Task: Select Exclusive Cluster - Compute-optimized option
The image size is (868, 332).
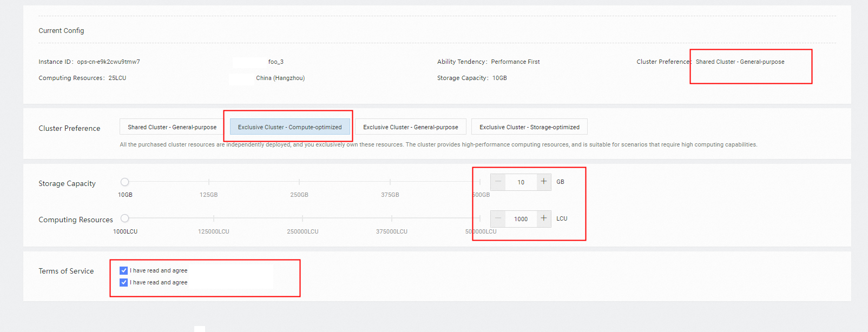Action: click(290, 127)
